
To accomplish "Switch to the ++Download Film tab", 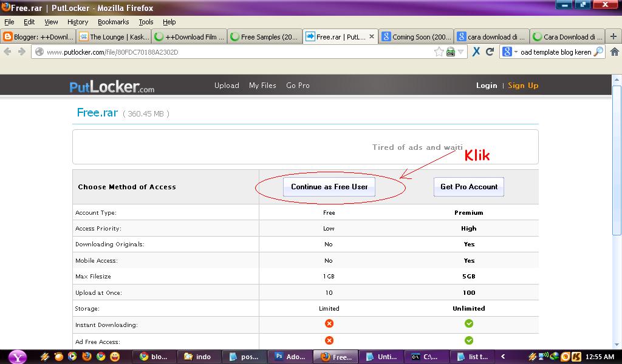I will point(190,36).
